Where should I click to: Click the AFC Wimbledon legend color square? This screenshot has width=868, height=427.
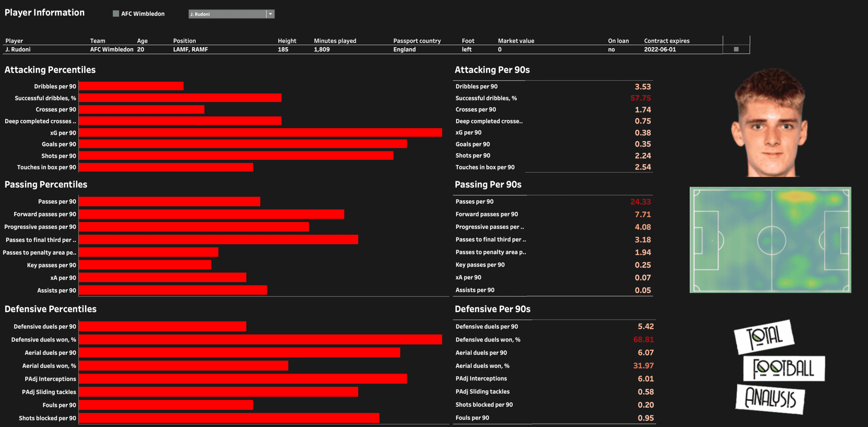(x=116, y=14)
